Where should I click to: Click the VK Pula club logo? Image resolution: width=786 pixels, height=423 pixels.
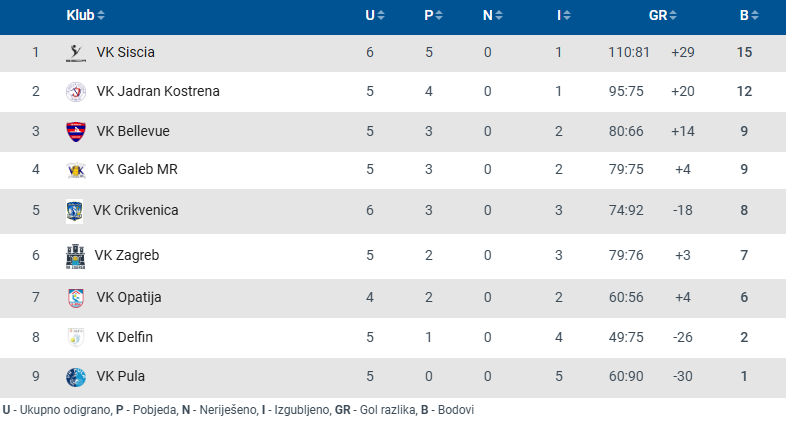coord(75,378)
